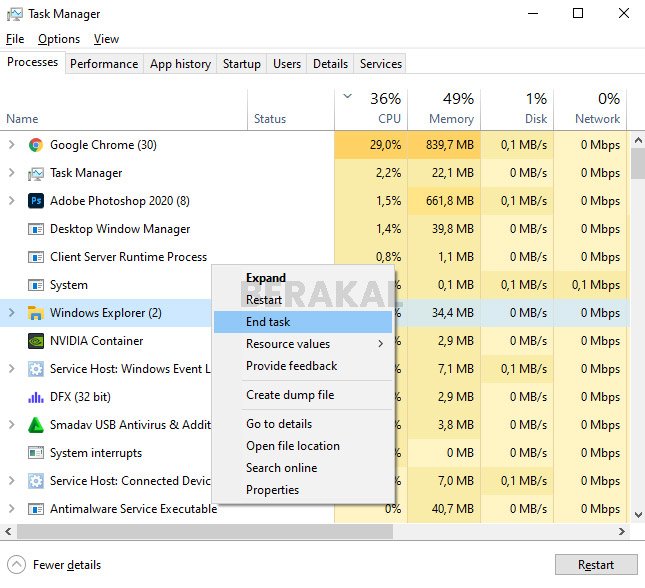This screenshot has height=588, width=645.
Task: Choose End task in the context menu
Action: coord(303,322)
